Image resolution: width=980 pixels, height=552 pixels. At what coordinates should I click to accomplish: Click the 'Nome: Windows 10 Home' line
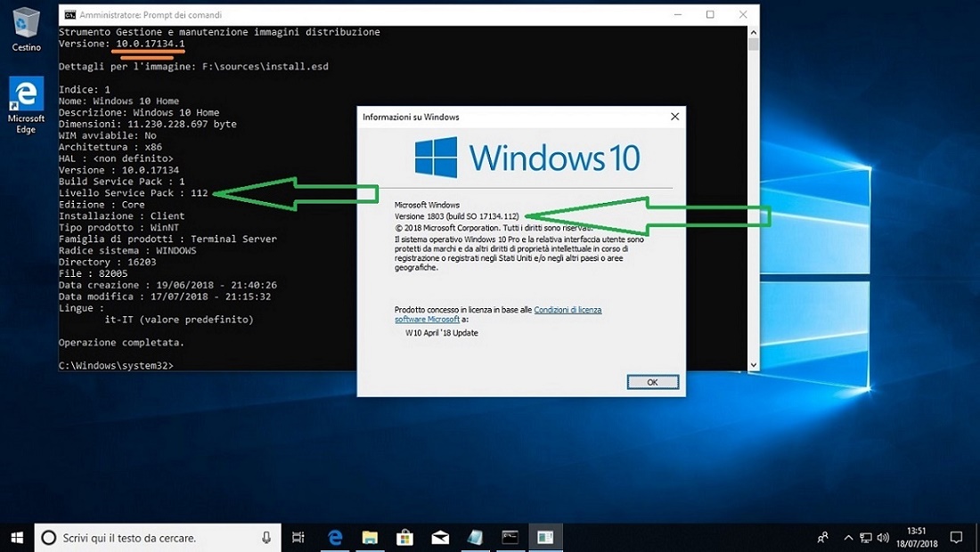pyautogui.click(x=118, y=101)
